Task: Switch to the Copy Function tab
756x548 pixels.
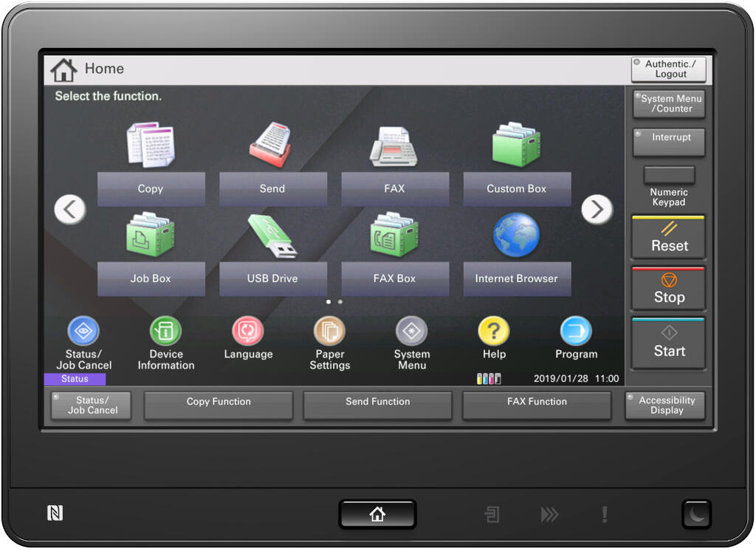Action: [x=219, y=405]
